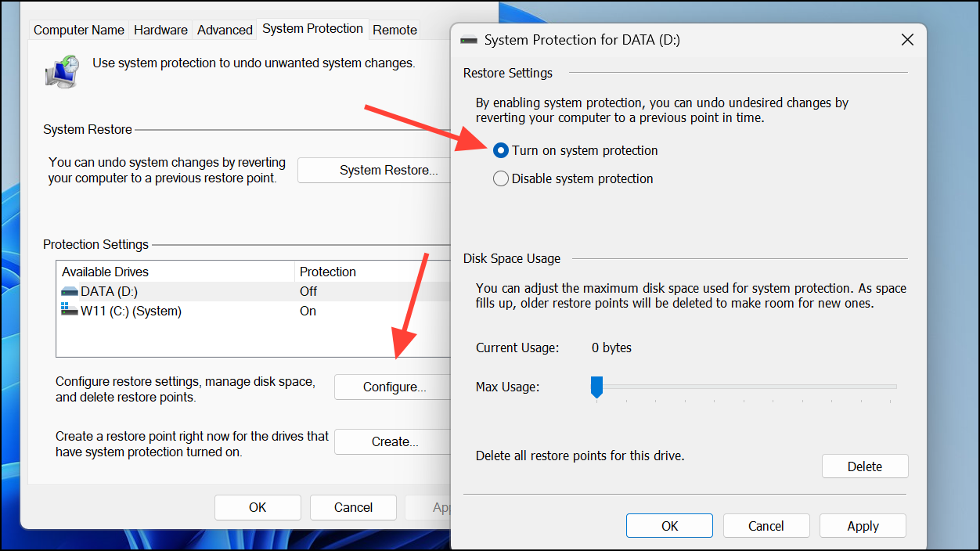
Task: Click the System Restore button
Action: [374, 170]
